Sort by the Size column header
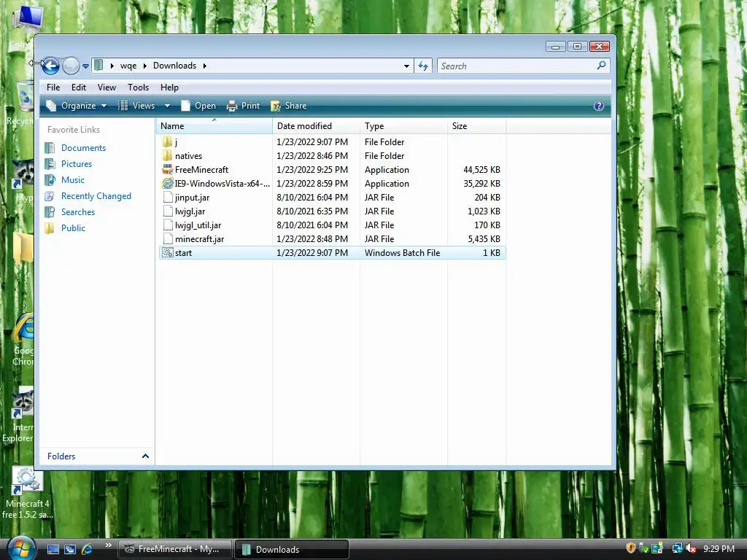 pos(476,126)
